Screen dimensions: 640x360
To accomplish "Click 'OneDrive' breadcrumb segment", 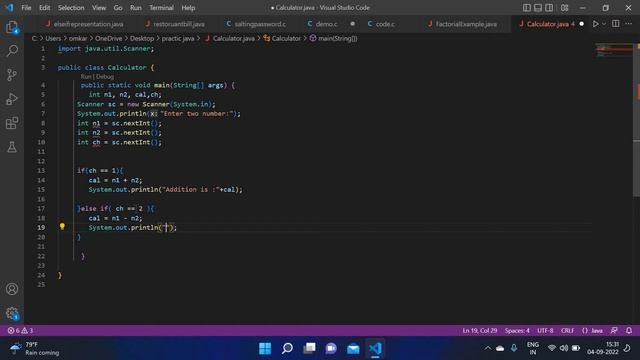I will pos(109,38).
